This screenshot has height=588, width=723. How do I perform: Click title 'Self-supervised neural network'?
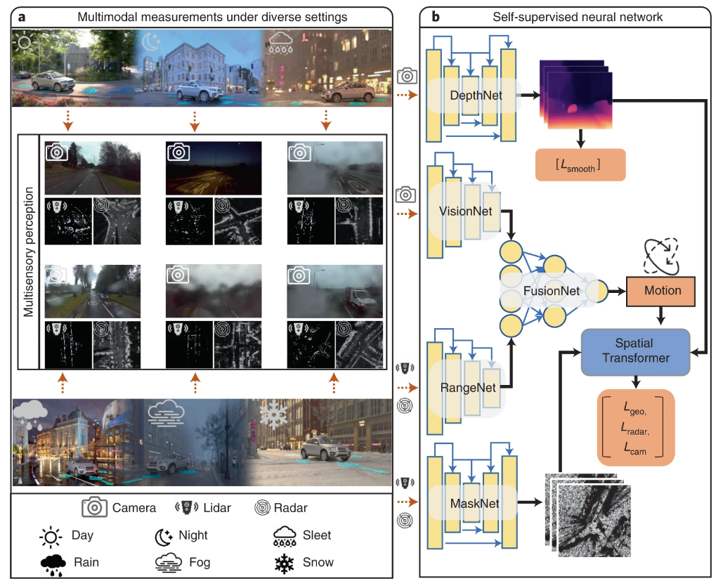point(578,17)
